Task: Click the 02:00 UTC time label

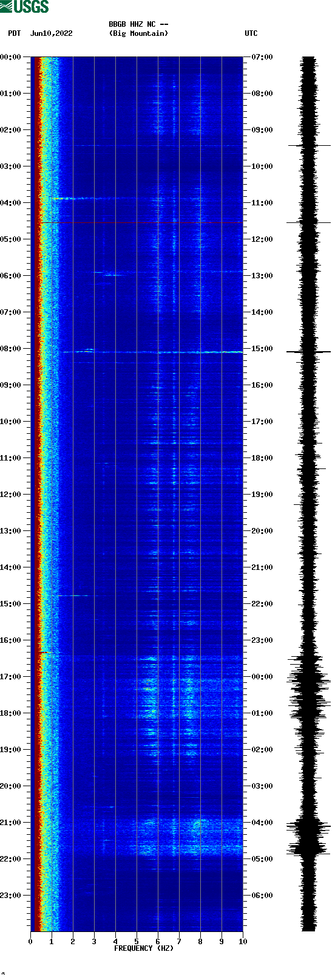Action: (x=262, y=750)
